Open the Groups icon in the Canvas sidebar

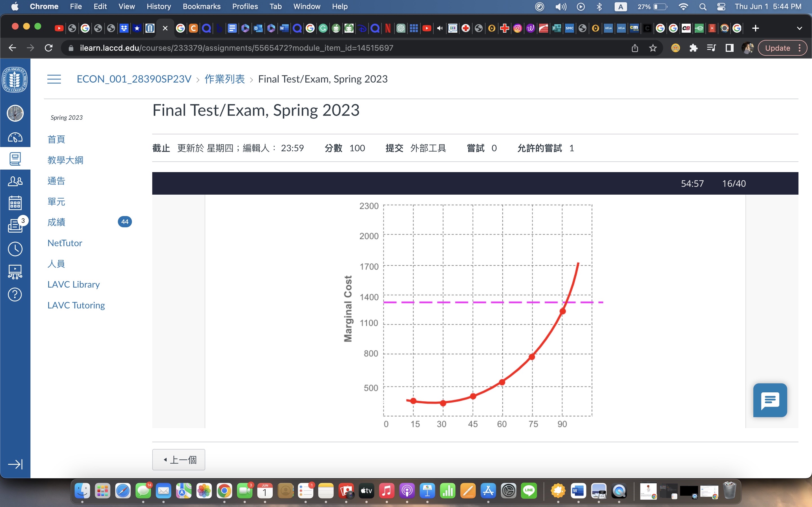click(15, 181)
